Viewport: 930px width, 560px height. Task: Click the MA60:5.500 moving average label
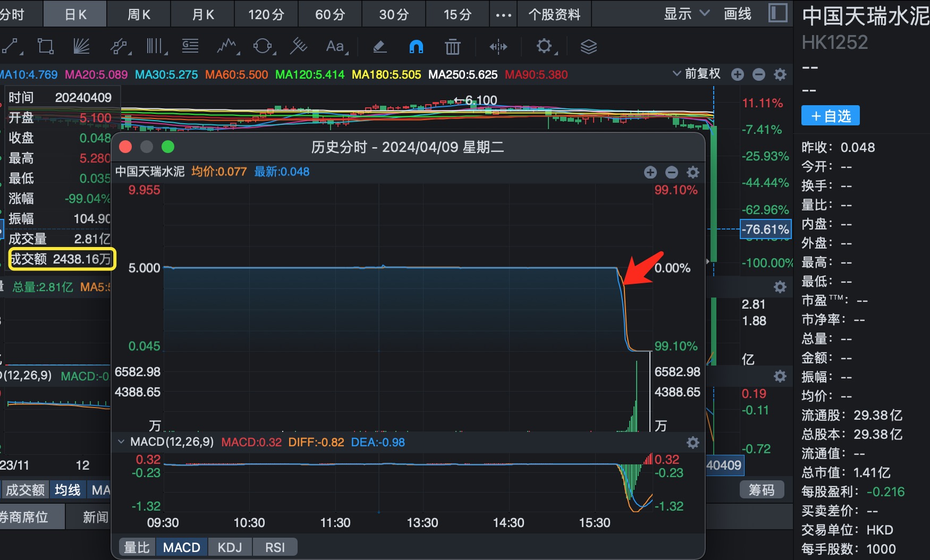tap(236, 74)
